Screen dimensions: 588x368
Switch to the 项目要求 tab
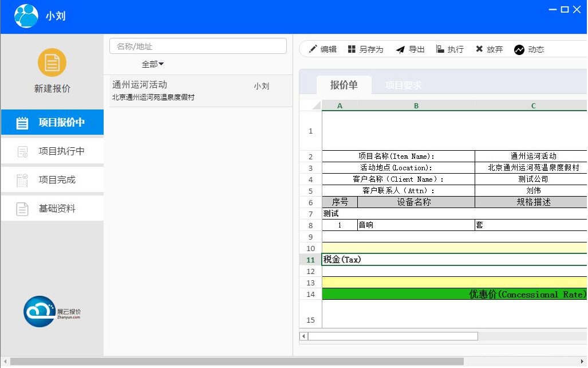[x=405, y=85]
